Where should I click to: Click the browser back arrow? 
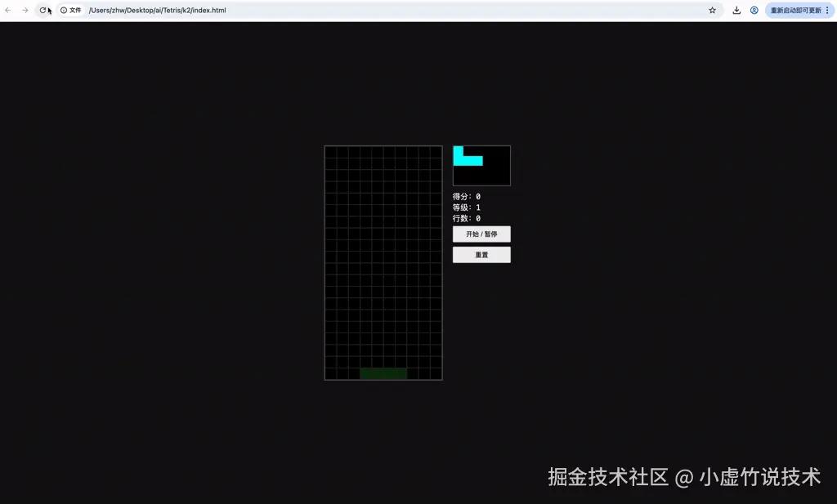click(x=9, y=10)
